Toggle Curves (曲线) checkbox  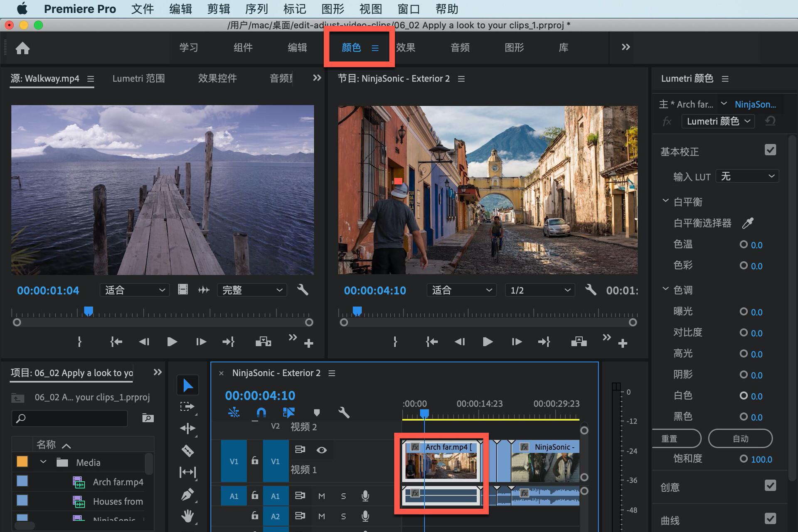coord(770,519)
